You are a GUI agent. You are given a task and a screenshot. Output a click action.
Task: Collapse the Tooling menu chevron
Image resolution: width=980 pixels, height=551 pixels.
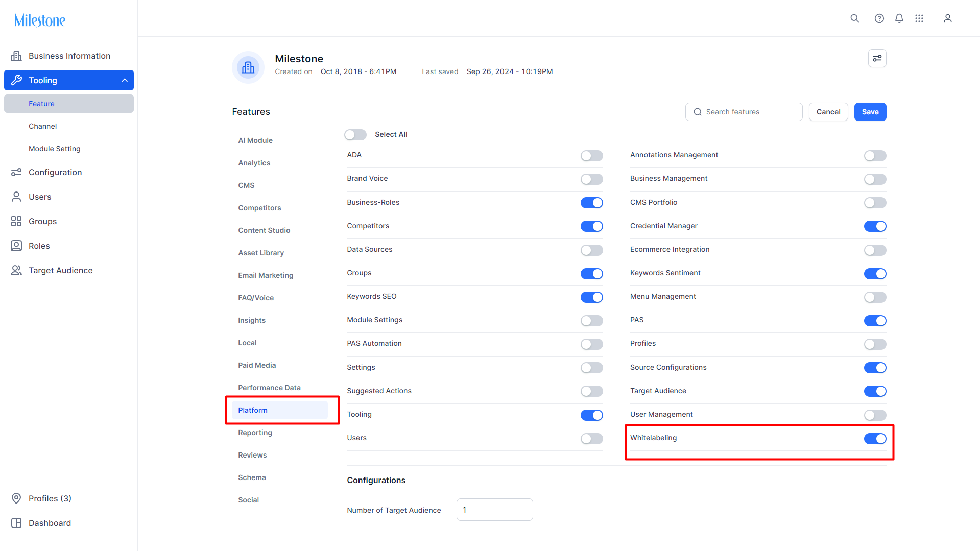124,80
